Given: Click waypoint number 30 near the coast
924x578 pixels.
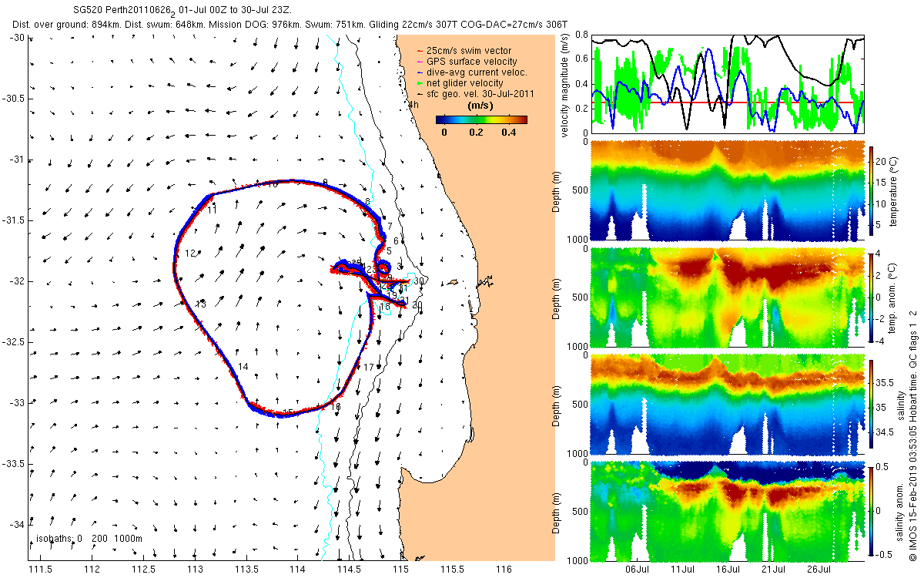Looking at the screenshot, I should click(x=419, y=281).
